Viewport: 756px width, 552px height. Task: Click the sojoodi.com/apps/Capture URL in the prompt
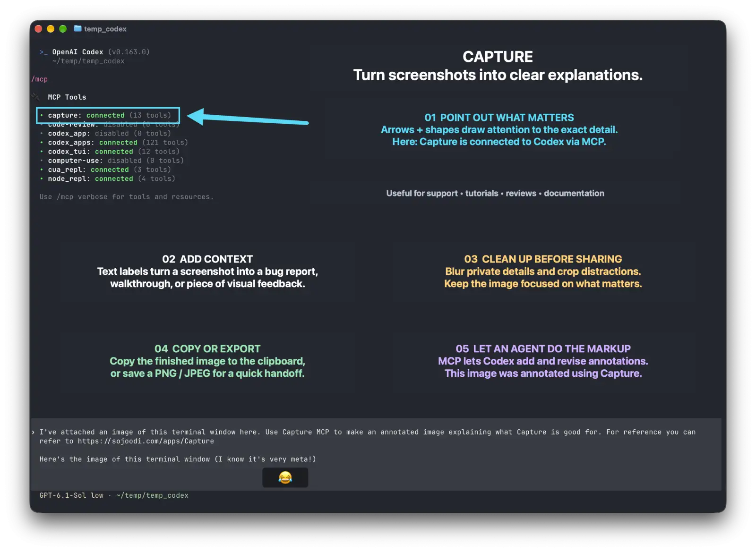[146, 441]
